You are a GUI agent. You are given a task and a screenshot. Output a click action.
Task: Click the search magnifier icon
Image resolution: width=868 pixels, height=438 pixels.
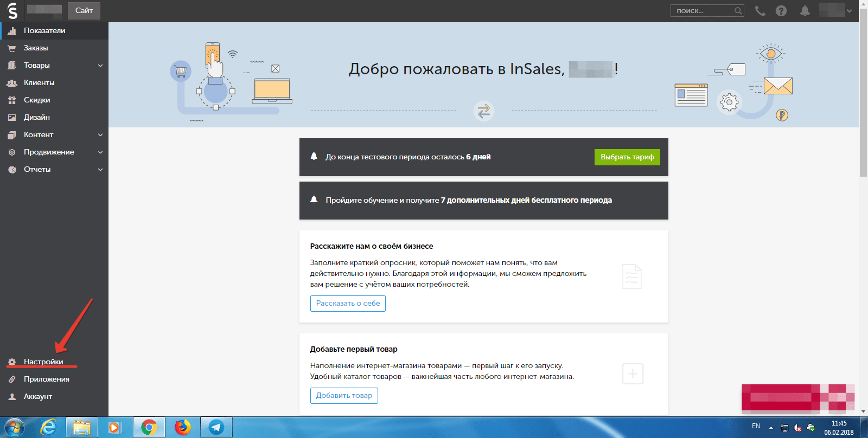[x=738, y=11]
